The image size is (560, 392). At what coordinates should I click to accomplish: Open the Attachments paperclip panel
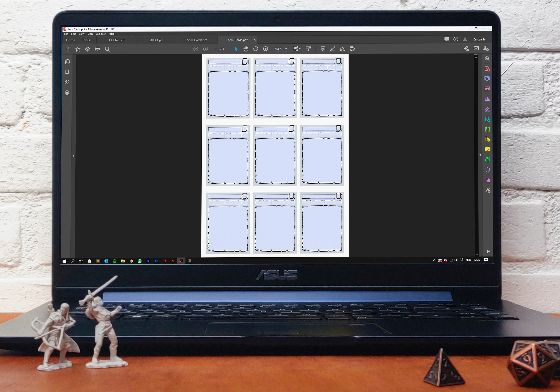(67, 82)
